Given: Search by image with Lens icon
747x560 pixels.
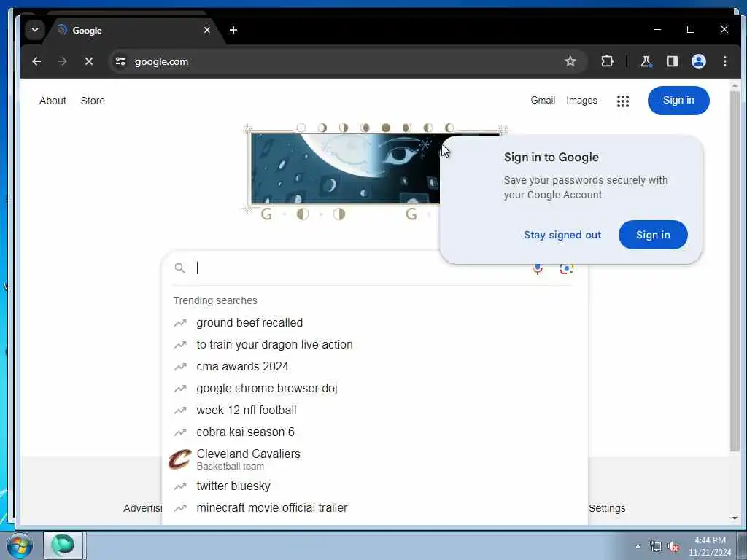Looking at the screenshot, I should [566, 270].
